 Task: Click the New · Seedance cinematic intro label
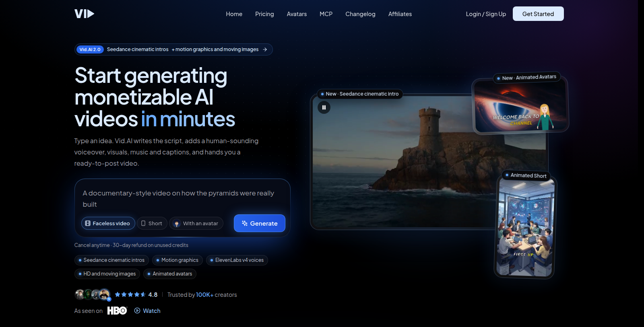(x=360, y=94)
